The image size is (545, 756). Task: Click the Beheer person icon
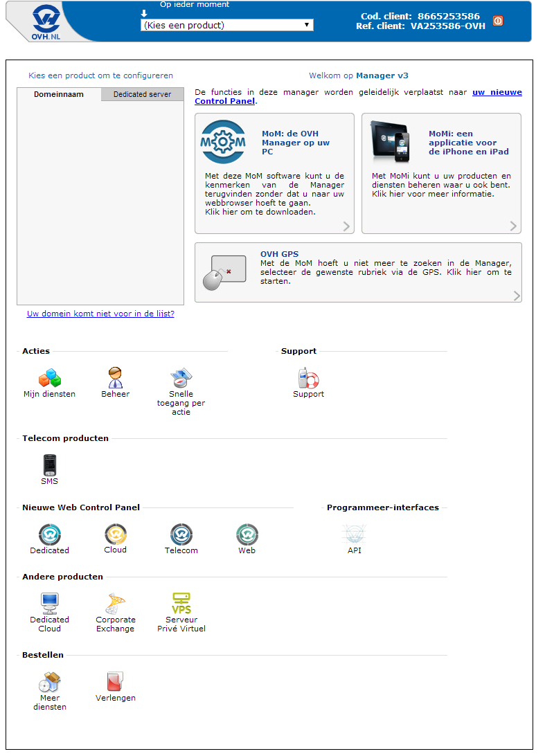tap(115, 378)
